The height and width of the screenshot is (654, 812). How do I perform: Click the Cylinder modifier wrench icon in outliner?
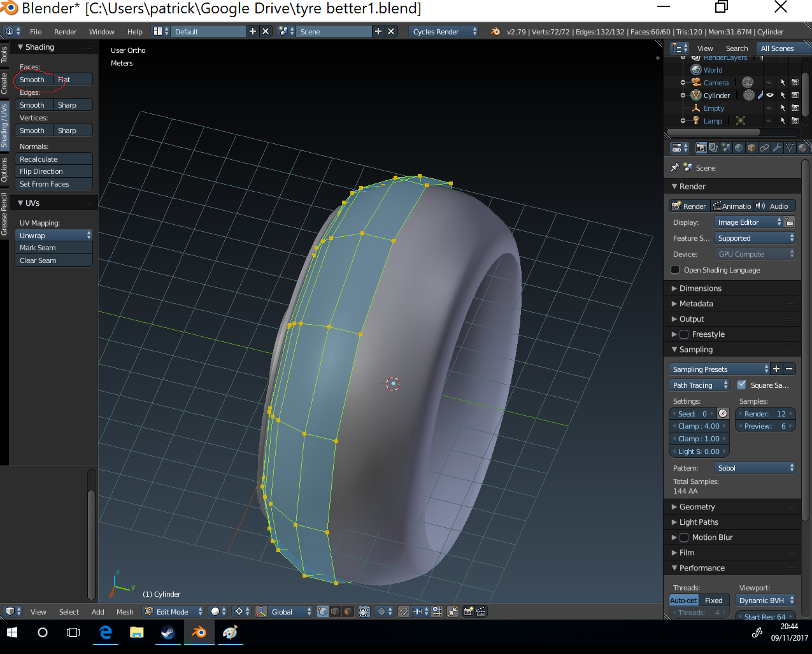click(760, 95)
